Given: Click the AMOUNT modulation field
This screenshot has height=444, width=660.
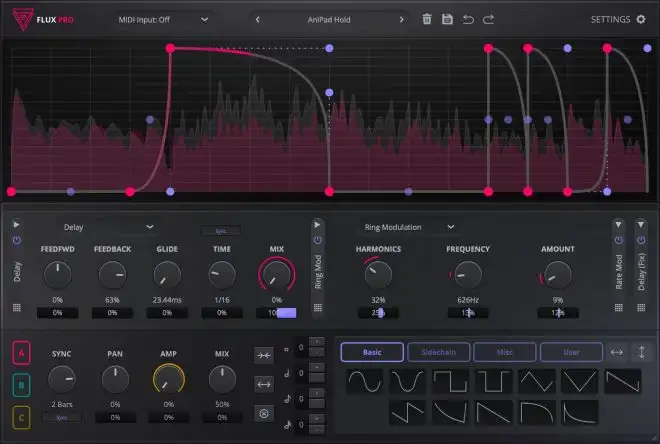Looking at the screenshot, I should [x=558, y=313].
